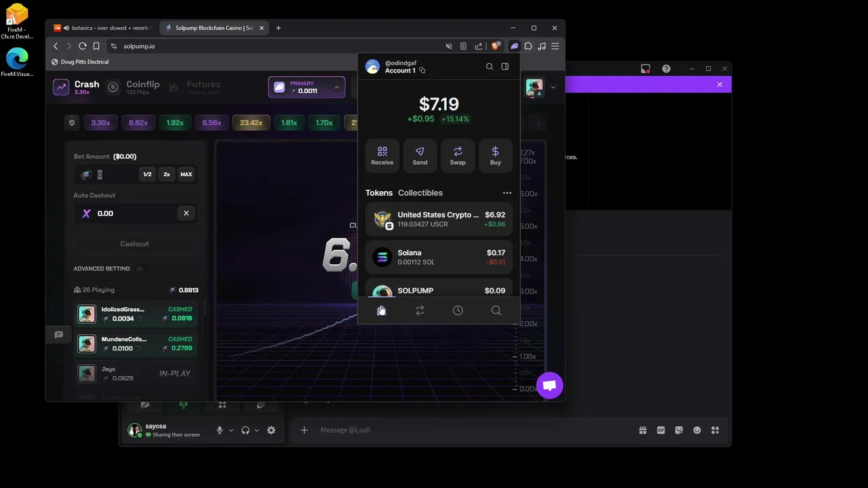Click the muted autoplay icon in address bar
The height and width of the screenshot is (488, 868).
448,46
